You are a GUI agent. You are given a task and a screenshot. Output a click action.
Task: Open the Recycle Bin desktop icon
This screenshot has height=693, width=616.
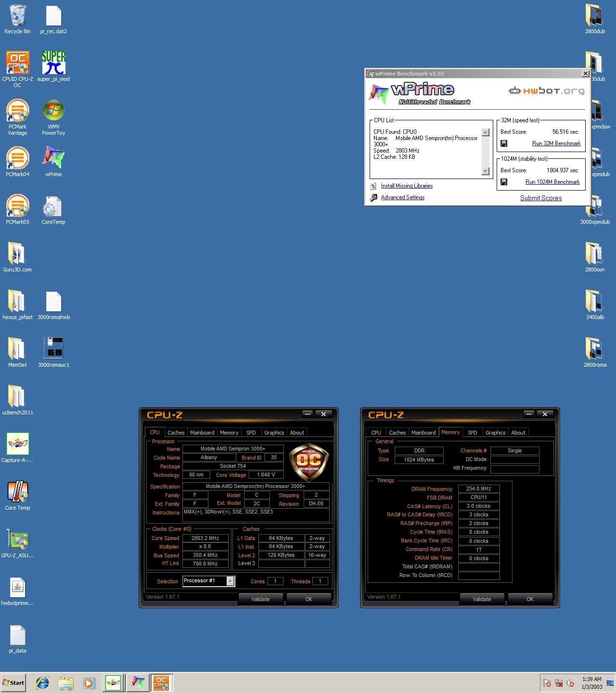[x=17, y=19]
